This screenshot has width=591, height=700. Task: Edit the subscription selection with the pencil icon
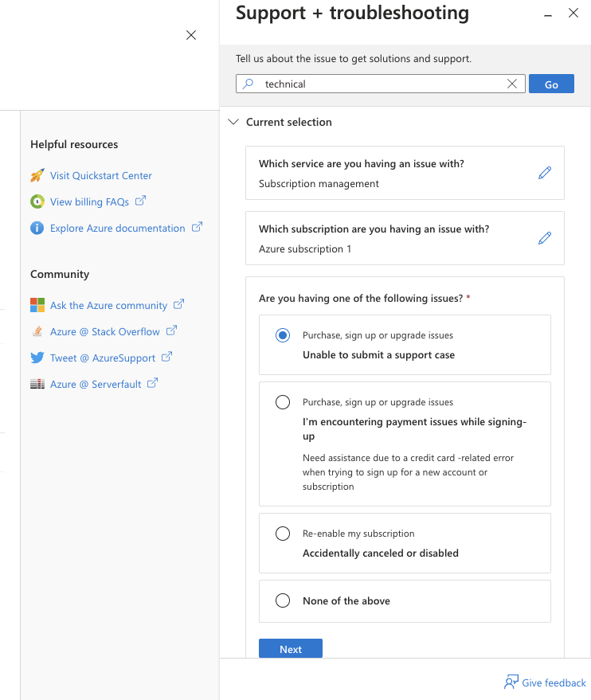[545, 238]
